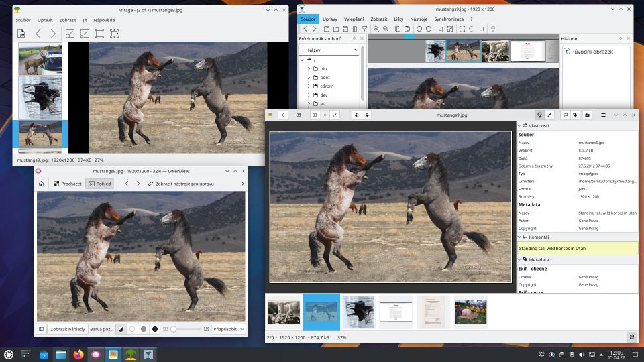Open Vylepšení menu in Photoflare
This screenshot has height=362, width=644.
(x=354, y=19)
